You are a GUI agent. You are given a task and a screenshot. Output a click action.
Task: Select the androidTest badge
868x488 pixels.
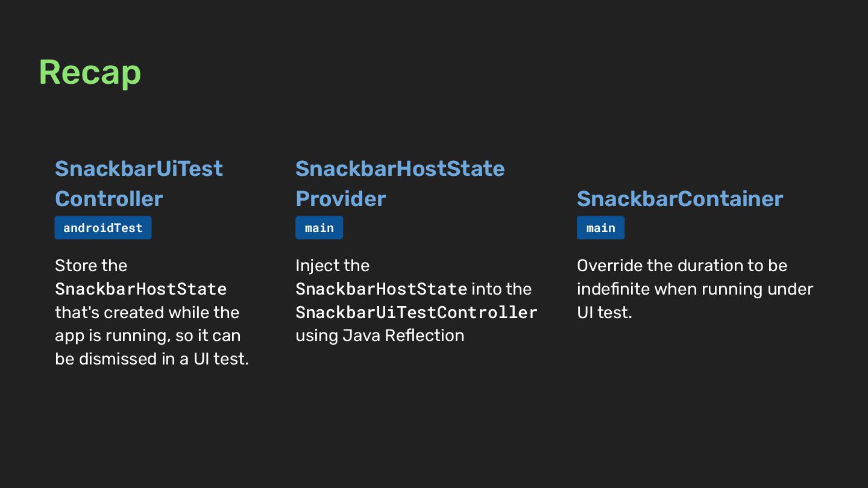[x=103, y=228]
